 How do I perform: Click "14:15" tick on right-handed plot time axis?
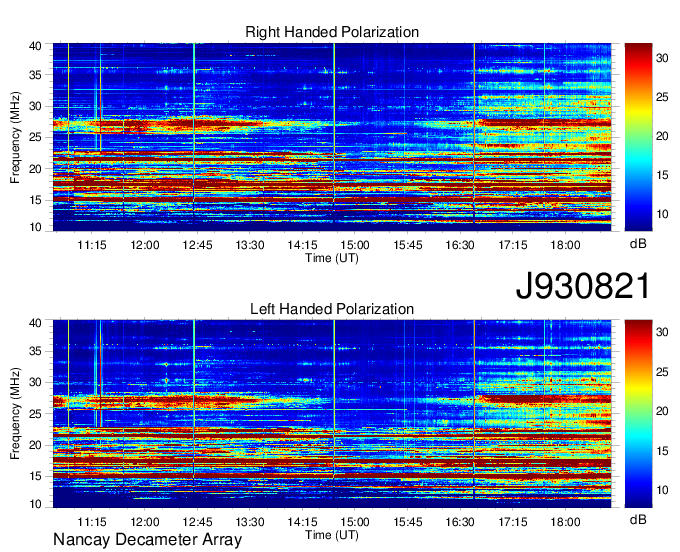pyautogui.click(x=302, y=245)
